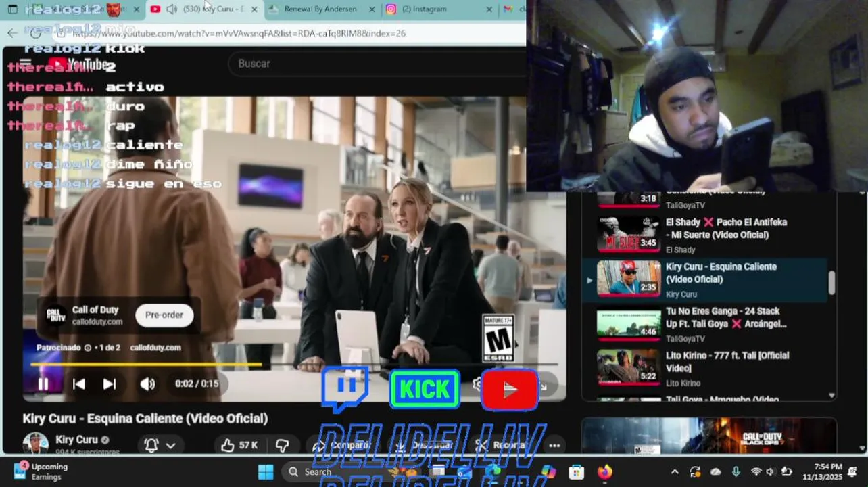Screen dimensions: 868x487
Task: Click the Mi Suerte 3:45 thumbnail
Action: click(629, 234)
